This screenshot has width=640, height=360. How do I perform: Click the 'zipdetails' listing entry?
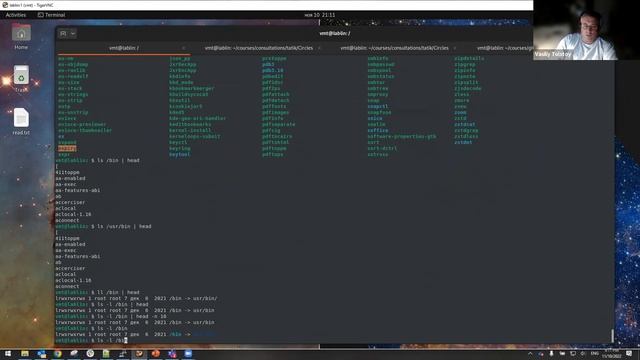[469, 58]
